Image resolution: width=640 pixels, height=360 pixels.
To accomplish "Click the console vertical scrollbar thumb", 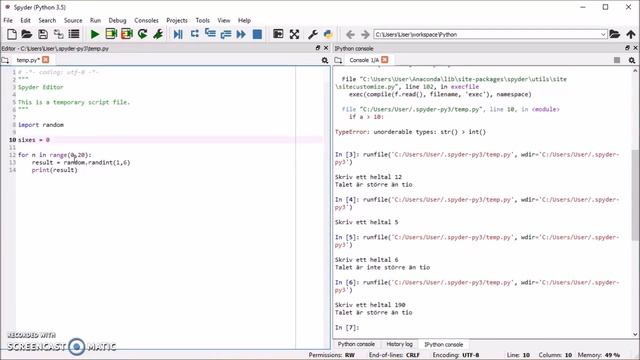I will point(635,195).
